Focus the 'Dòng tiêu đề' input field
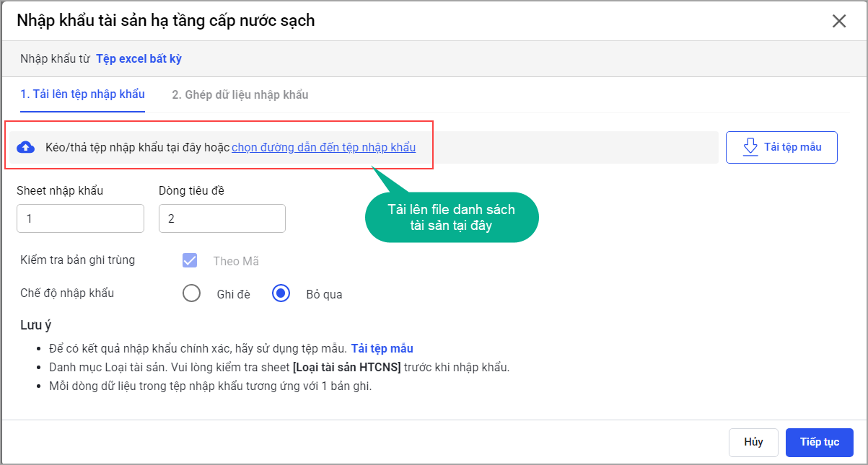Viewport: 868px width, 465px height. click(x=222, y=218)
